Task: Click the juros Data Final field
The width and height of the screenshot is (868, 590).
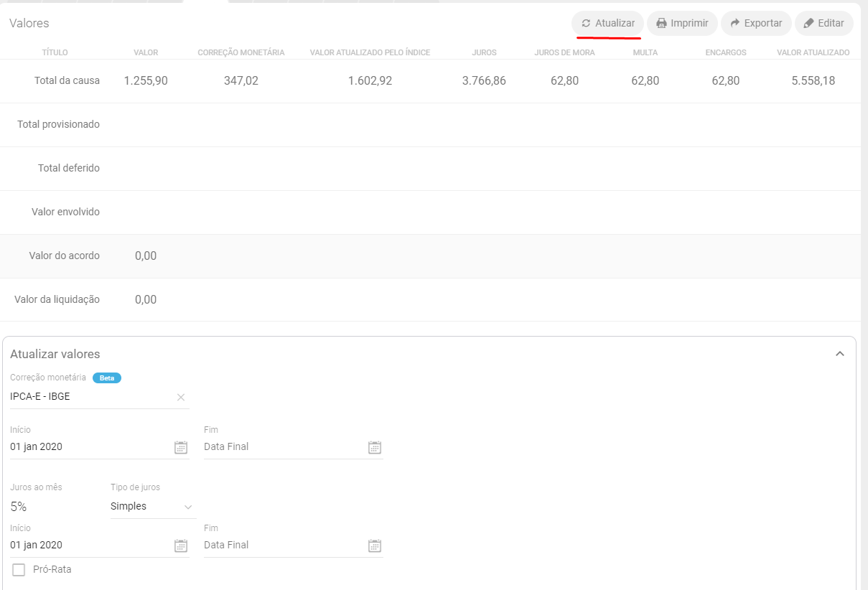Action: [280, 545]
